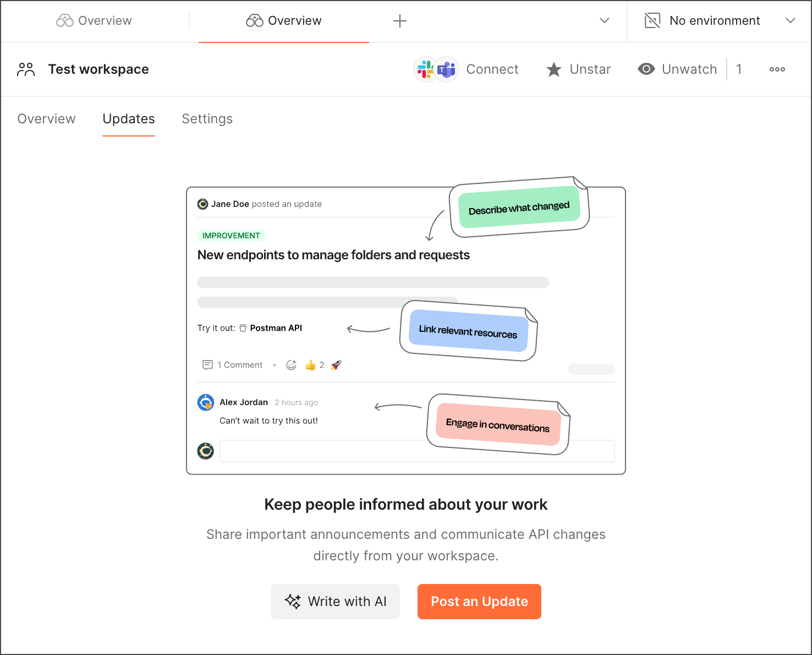Click the workspace people icon

pyautogui.click(x=26, y=69)
